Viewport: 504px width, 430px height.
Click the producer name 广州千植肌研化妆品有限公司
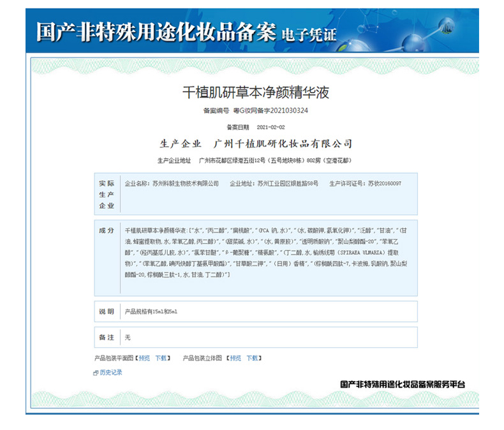pos(283,144)
